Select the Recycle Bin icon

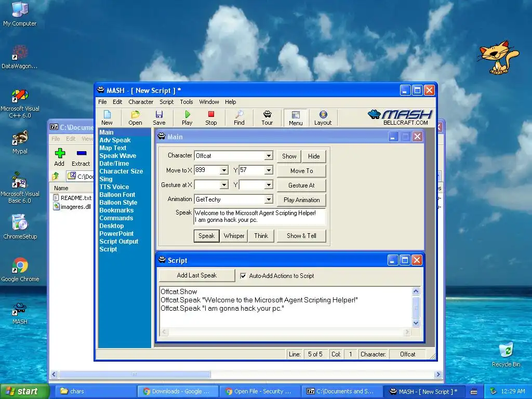[506, 354]
